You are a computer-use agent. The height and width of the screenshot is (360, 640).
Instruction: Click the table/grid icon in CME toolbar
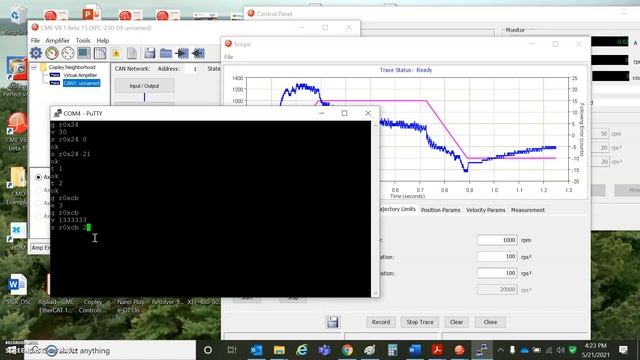coord(100,53)
